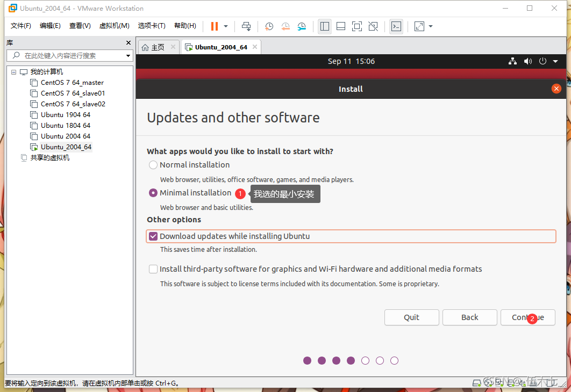Click Ubuntu power icon in top bar

(543, 61)
